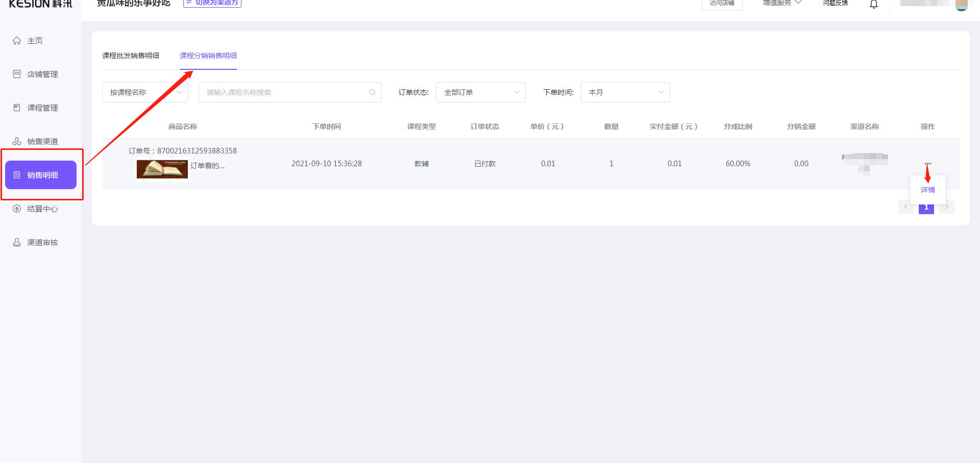The width and height of the screenshot is (980, 463).
Task: Expand the 按课程名称 search type dropdown
Action: tap(145, 92)
